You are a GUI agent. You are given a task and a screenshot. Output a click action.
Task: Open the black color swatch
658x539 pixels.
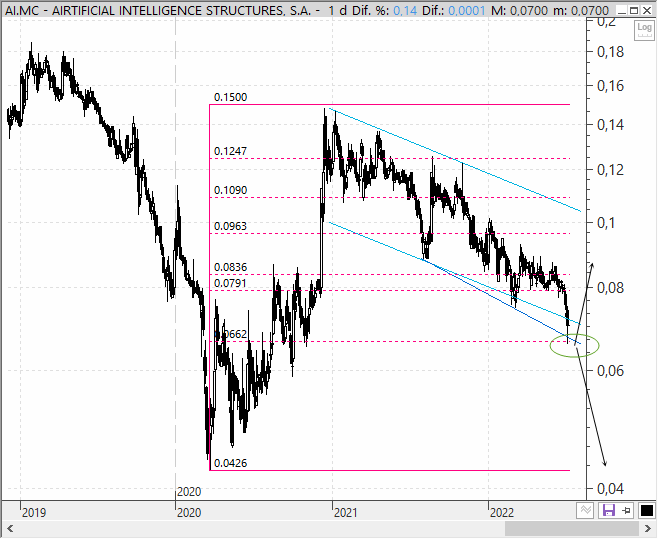[647, 510]
